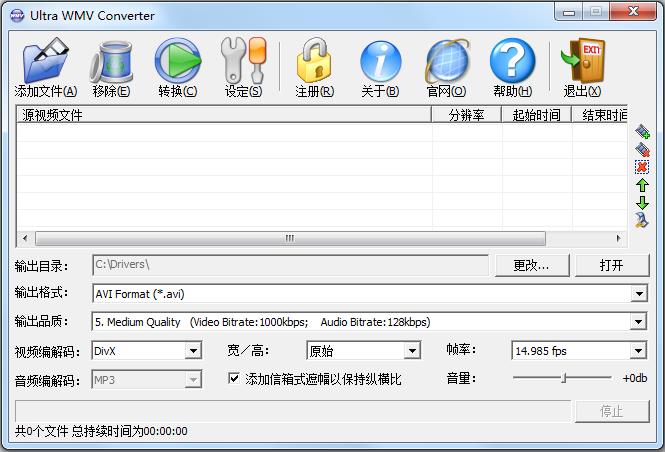Minimize the Ultra WMV Converter window
The image size is (665, 452).
(569, 12)
